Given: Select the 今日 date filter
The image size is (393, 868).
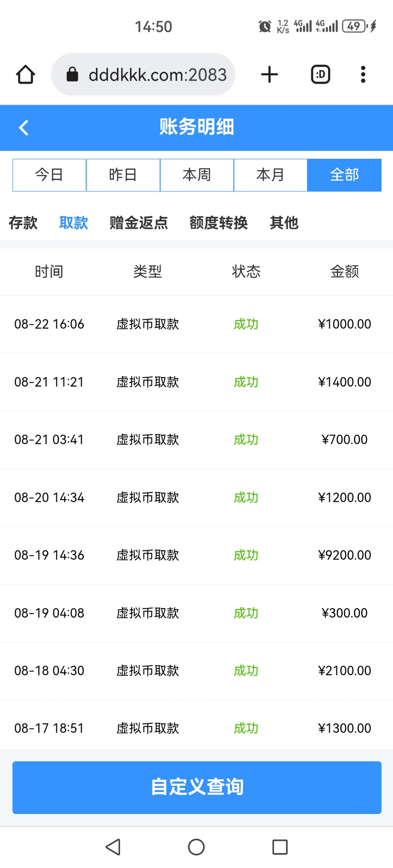Looking at the screenshot, I should (49, 175).
